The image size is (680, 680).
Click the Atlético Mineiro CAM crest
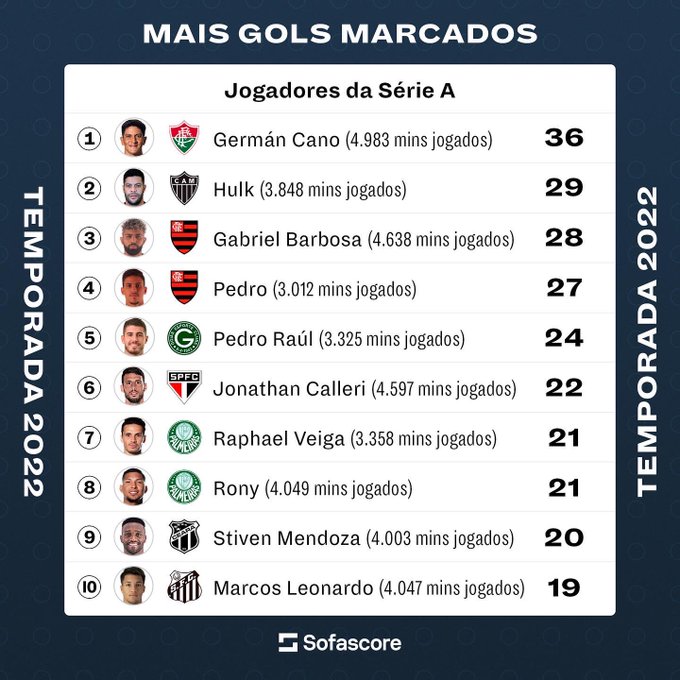click(184, 188)
